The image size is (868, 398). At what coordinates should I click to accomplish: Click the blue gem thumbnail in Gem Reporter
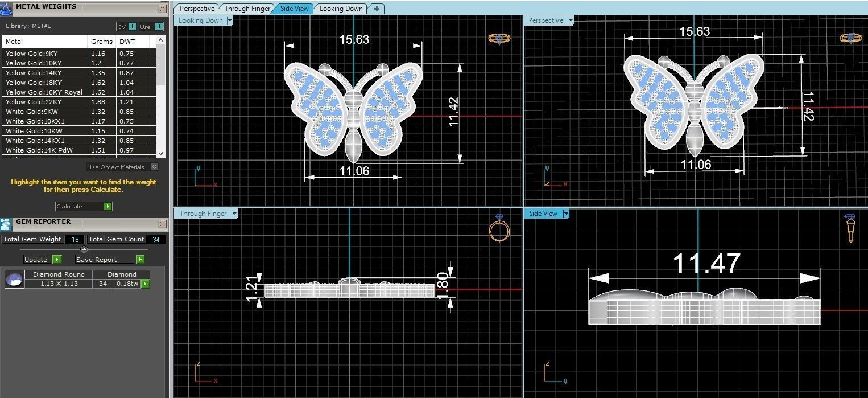[x=14, y=279]
